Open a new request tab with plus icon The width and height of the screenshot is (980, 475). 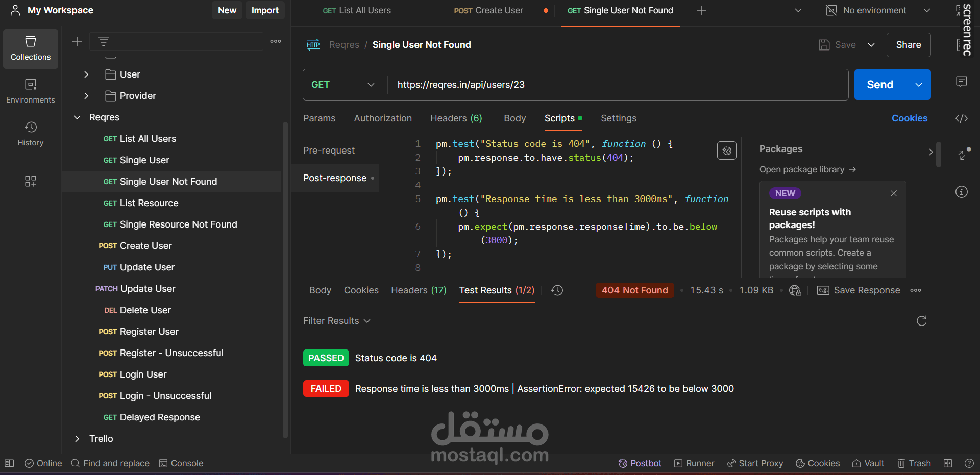point(701,10)
